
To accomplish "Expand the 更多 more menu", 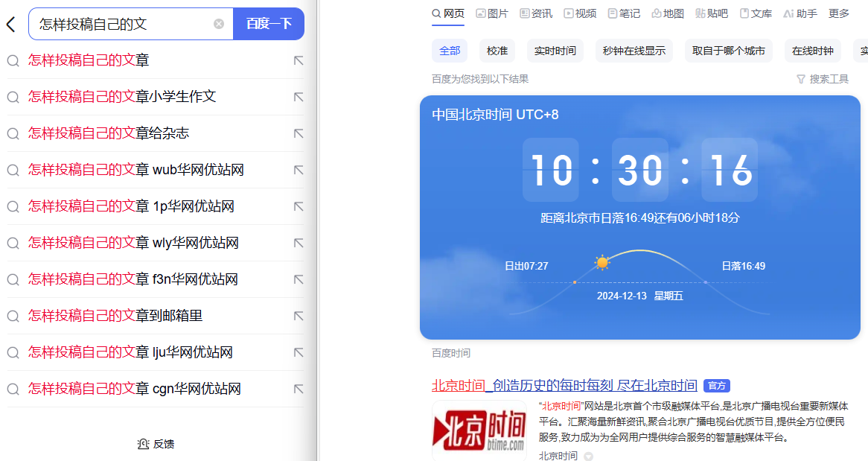I will 839,13.
